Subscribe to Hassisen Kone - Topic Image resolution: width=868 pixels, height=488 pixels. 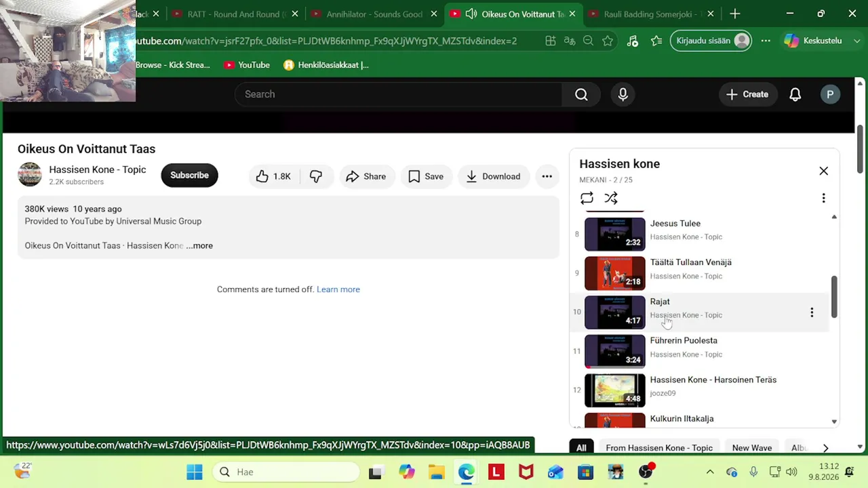189,175
